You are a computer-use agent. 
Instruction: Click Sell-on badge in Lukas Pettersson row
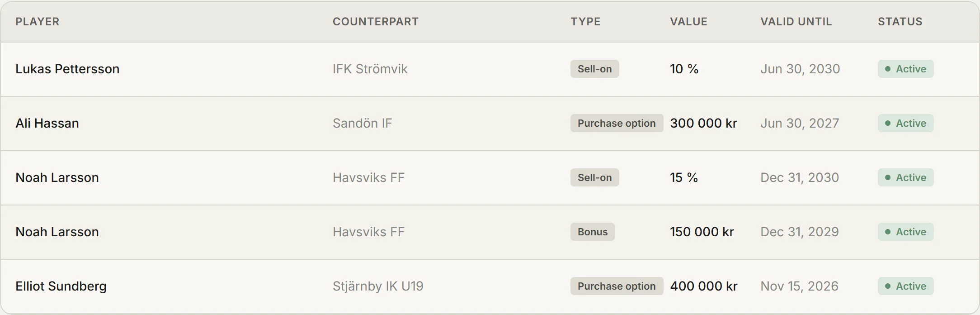594,69
